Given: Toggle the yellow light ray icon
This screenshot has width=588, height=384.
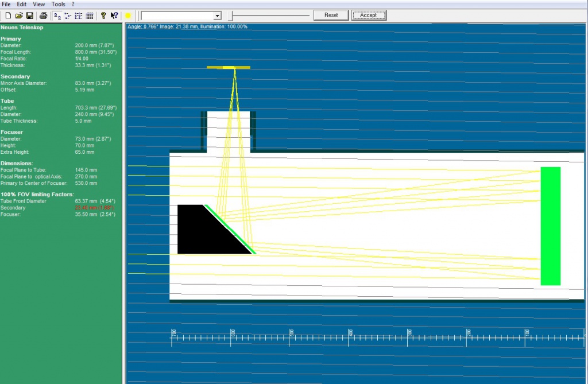Looking at the screenshot, I should [128, 15].
